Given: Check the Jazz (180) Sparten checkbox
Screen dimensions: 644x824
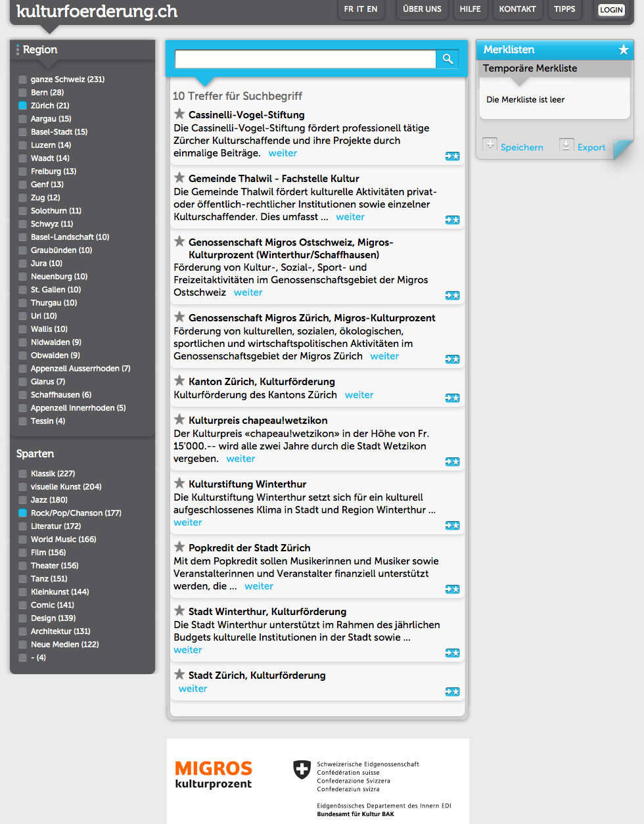Looking at the screenshot, I should click(23, 500).
